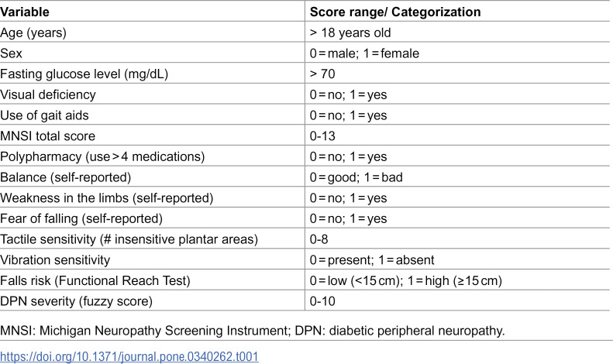
Task: Click the MNSI total score row label
Action: pyautogui.click(x=48, y=136)
